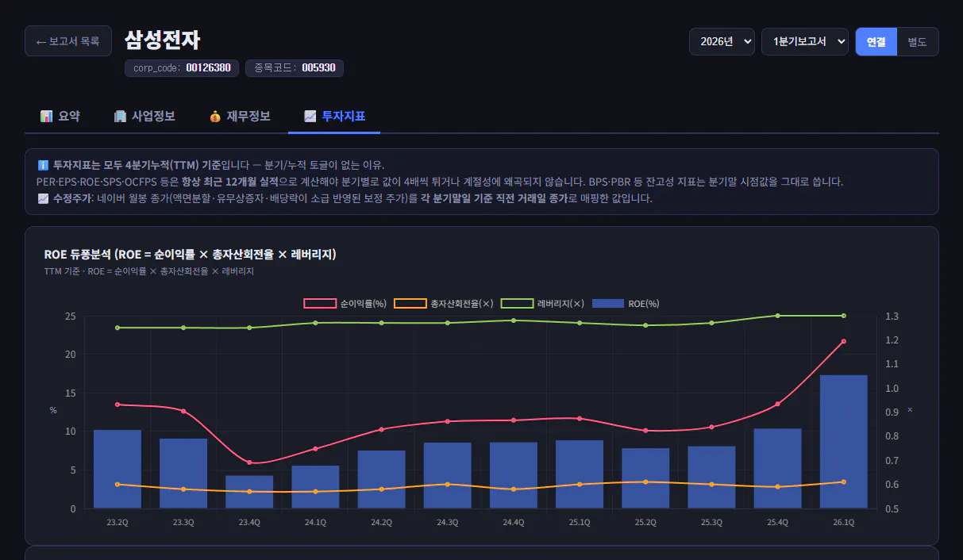
Task: Click the 26.1Q ROE bar
Action: (843, 442)
